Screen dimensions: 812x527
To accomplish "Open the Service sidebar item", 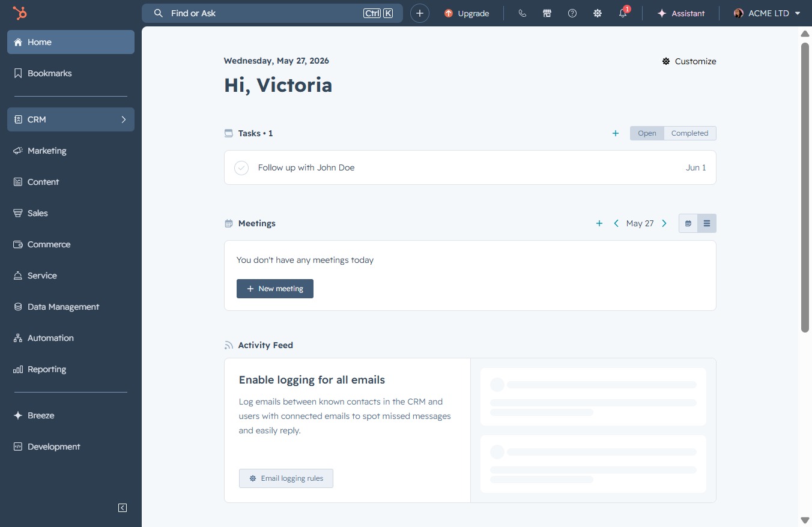I will (x=71, y=276).
